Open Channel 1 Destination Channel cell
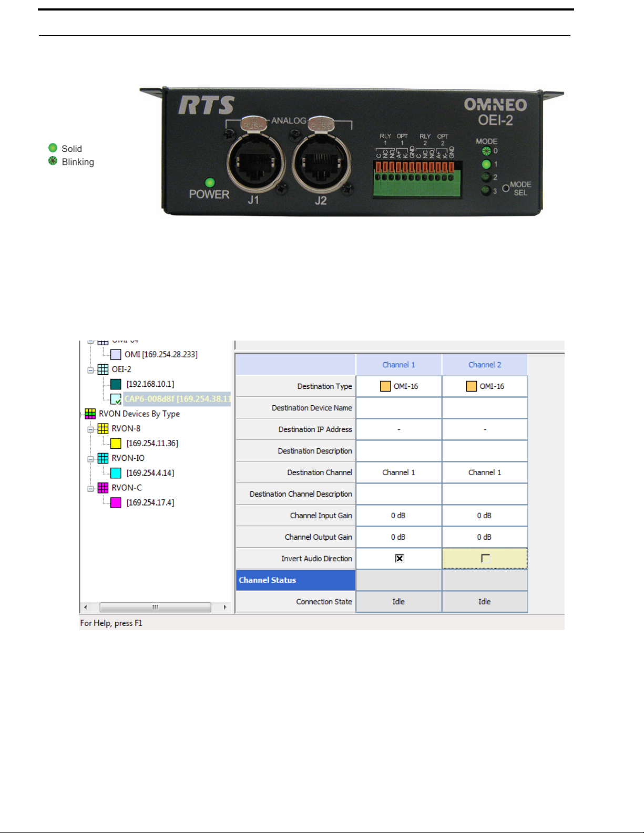 coord(398,472)
